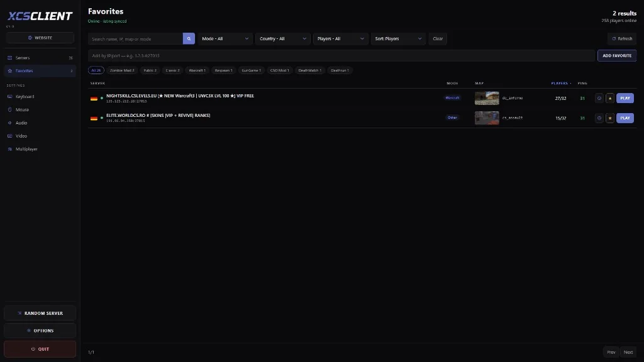Click the Keyboard icon in sidebar

point(10,96)
